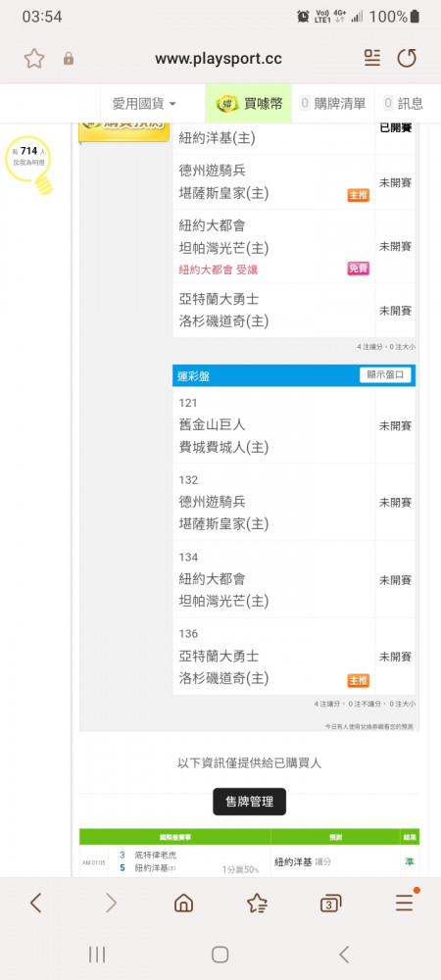
Task: Open 購牌清單 menu item
Action: (333, 103)
